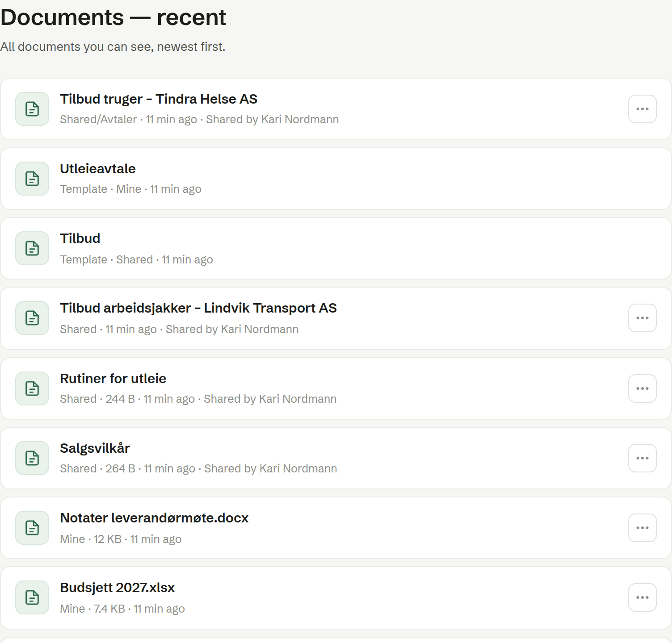Click the 'Documents — recent' heading
The image size is (672, 643).
113,17
